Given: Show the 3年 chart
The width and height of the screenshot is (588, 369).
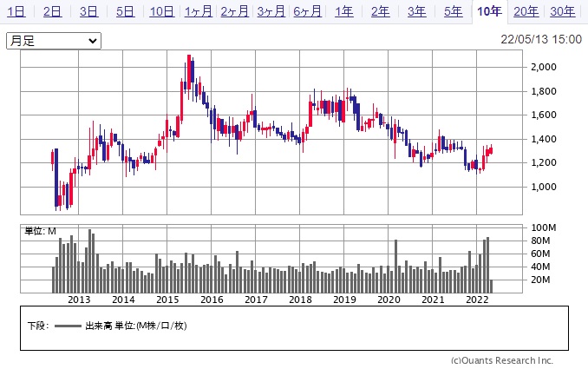Looking at the screenshot, I should coord(416,11).
